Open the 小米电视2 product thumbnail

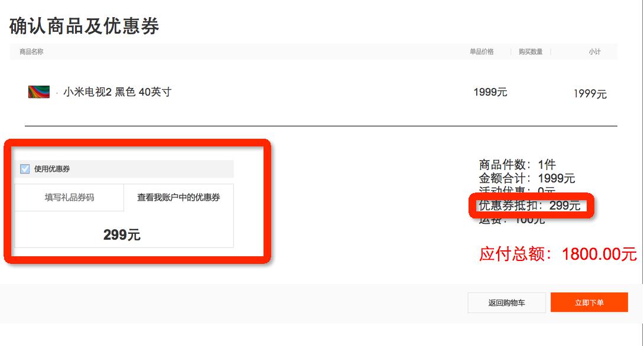click(39, 92)
